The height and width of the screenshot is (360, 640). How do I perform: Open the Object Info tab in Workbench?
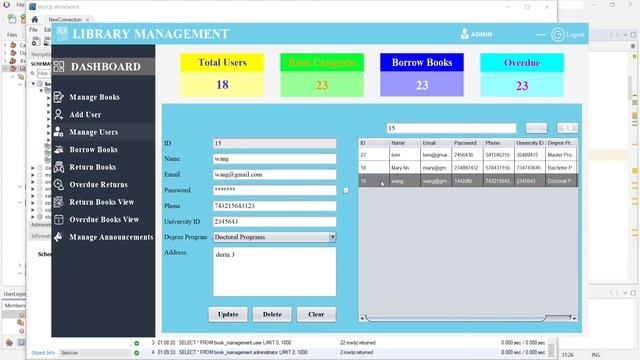43,353
